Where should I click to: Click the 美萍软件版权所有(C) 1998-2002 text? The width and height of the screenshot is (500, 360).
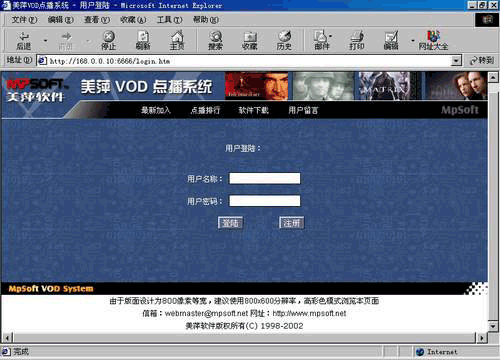244,326
